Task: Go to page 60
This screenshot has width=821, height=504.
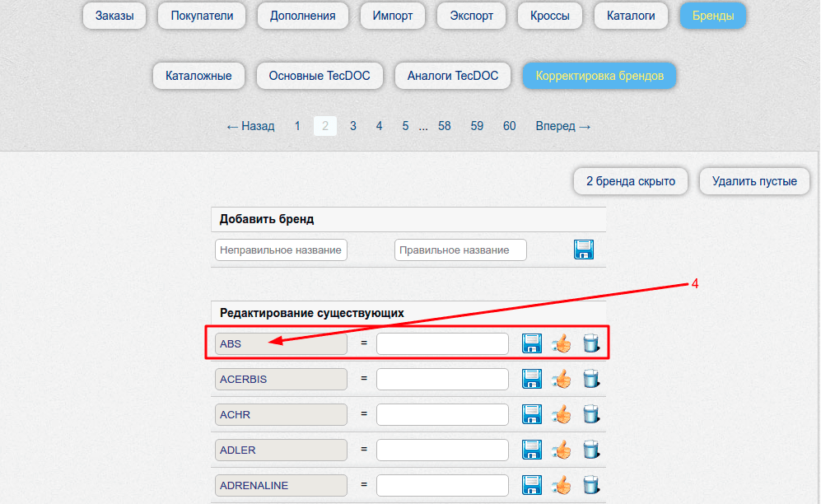Action: (x=510, y=126)
